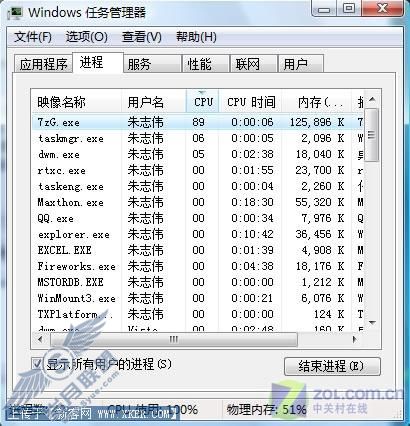
Task: Select the EXCEL.EXE process row
Action: [197, 250]
